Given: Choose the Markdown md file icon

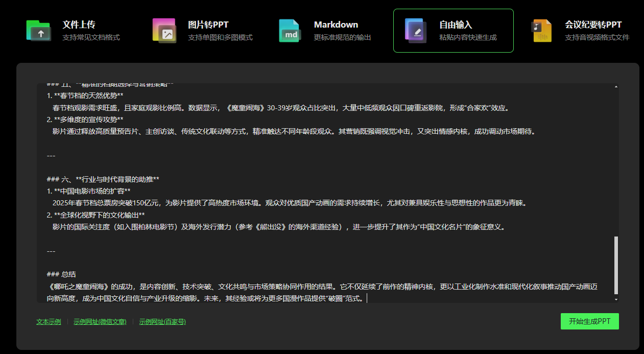Looking at the screenshot, I should [x=290, y=31].
